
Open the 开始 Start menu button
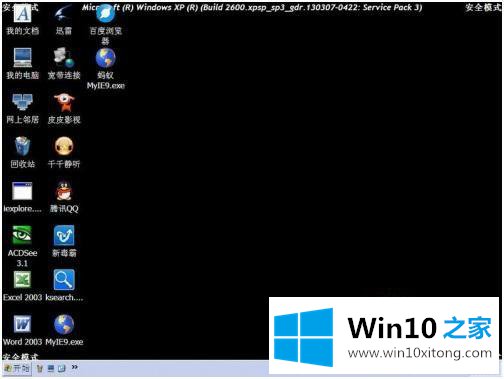[x=17, y=369]
